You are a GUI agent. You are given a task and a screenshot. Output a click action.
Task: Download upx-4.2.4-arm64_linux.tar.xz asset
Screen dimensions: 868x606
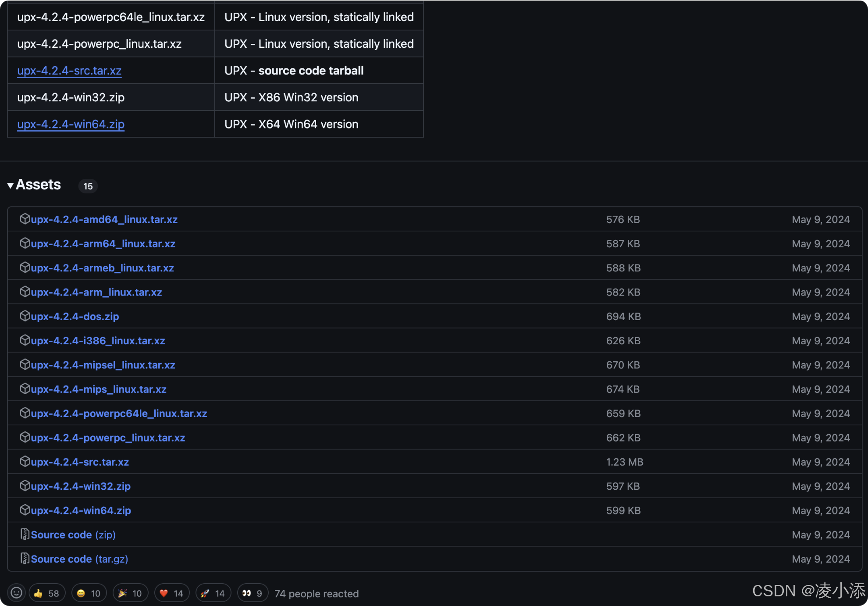103,244
